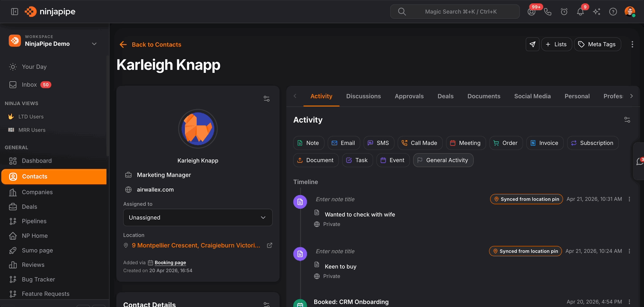
Task: Click the help question mark icon
Action: point(613,12)
